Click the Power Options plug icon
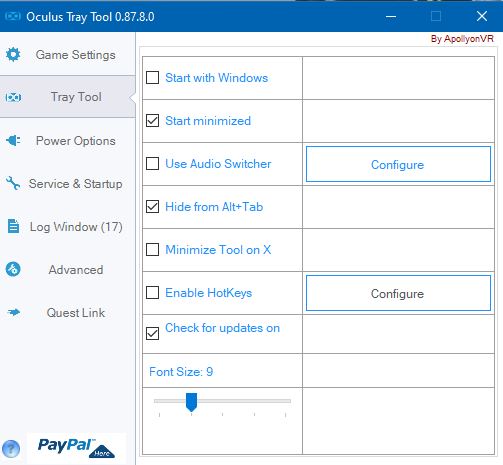 (13, 141)
